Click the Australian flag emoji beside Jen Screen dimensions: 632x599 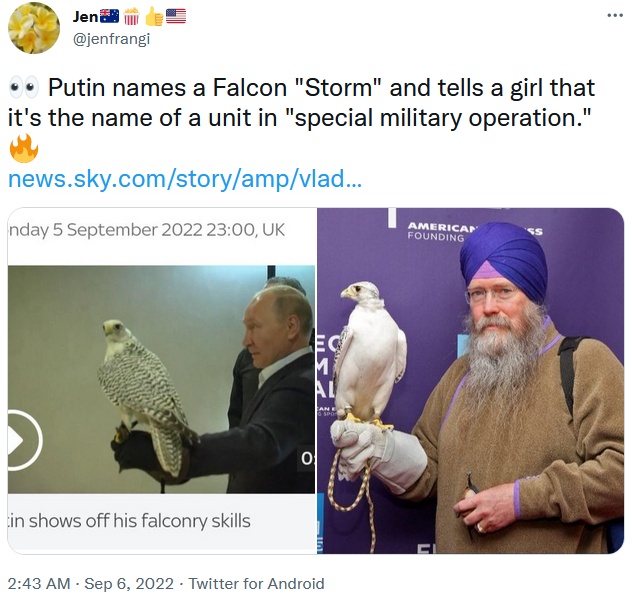coord(109,17)
